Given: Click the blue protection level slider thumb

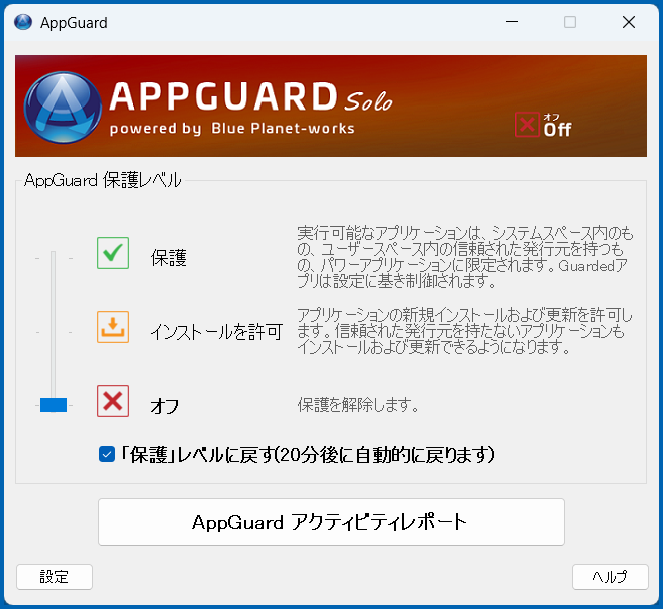Looking at the screenshot, I should pyautogui.click(x=53, y=405).
